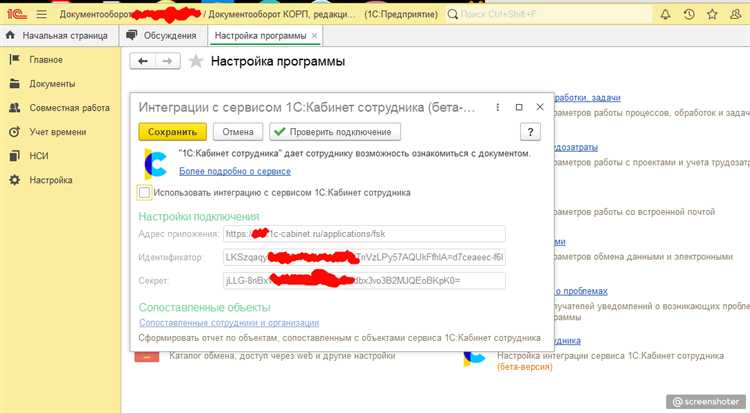Click the red catalog exchange icon
The height and width of the screenshot is (413, 750).
click(147, 357)
